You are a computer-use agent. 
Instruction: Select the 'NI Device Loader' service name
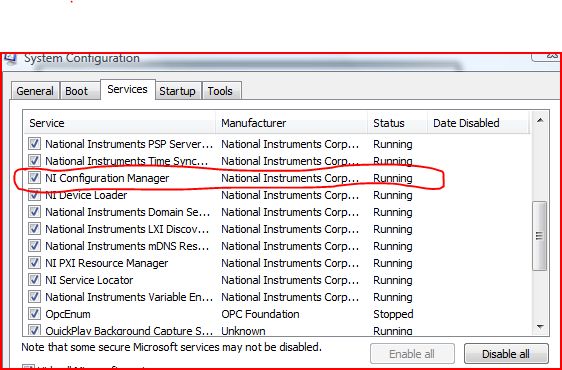pos(86,195)
